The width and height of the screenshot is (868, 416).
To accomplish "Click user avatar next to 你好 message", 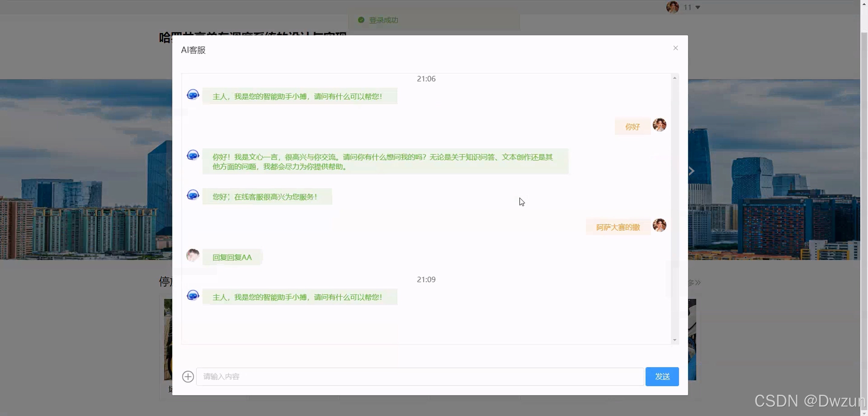I will [659, 125].
